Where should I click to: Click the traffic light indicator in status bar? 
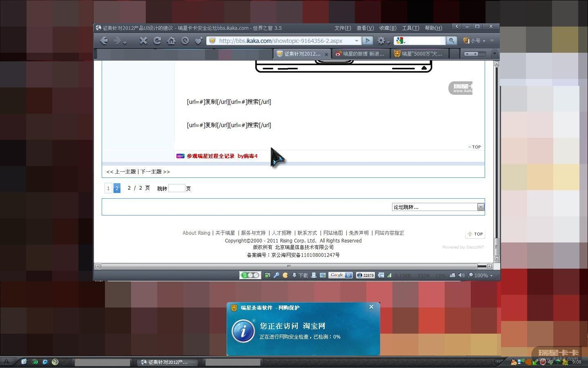tap(250, 275)
